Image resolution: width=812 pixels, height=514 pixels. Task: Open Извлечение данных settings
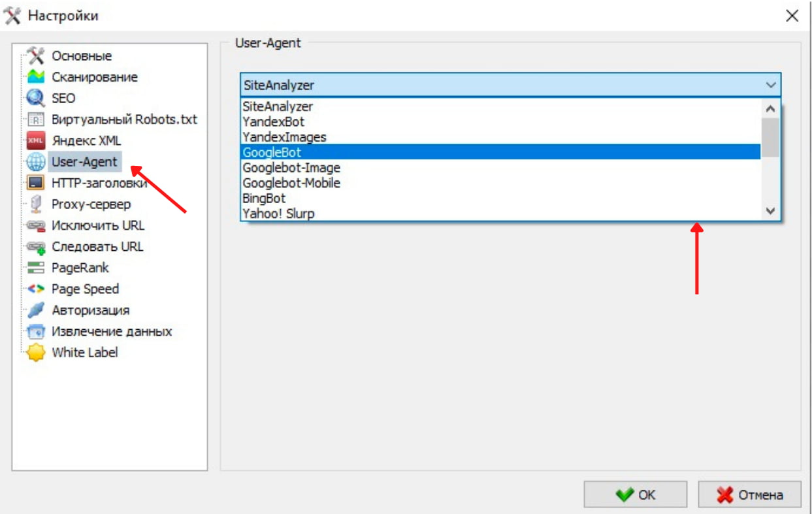pyautogui.click(x=112, y=331)
